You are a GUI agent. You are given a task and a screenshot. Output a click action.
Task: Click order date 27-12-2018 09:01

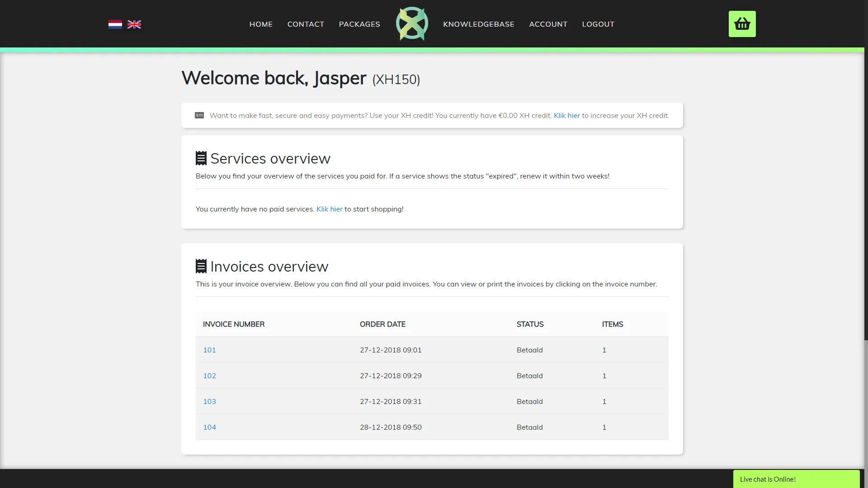tap(391, 350)
